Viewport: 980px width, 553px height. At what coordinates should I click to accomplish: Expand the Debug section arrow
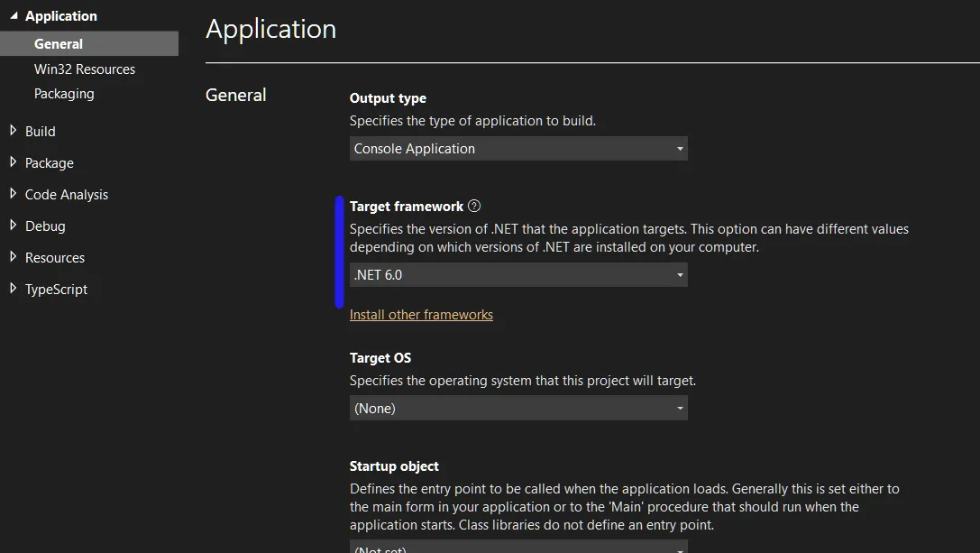(14, 226)
